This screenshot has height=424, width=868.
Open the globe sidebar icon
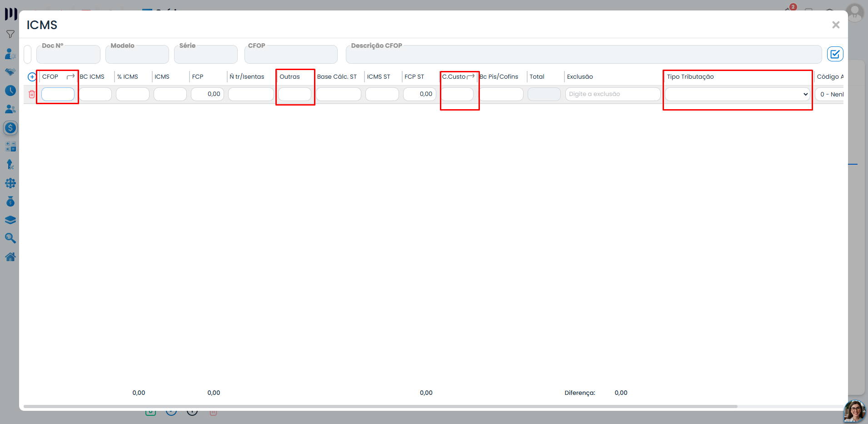pyautogui.click(x=10, y=183)
